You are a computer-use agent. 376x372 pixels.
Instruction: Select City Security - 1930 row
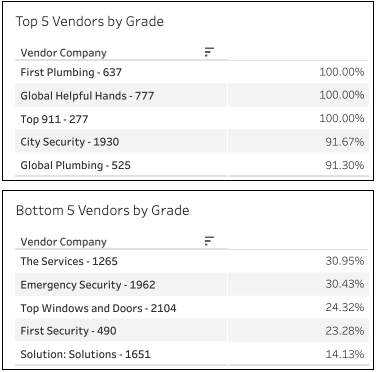pyautogui.click(x=192, y=142)
